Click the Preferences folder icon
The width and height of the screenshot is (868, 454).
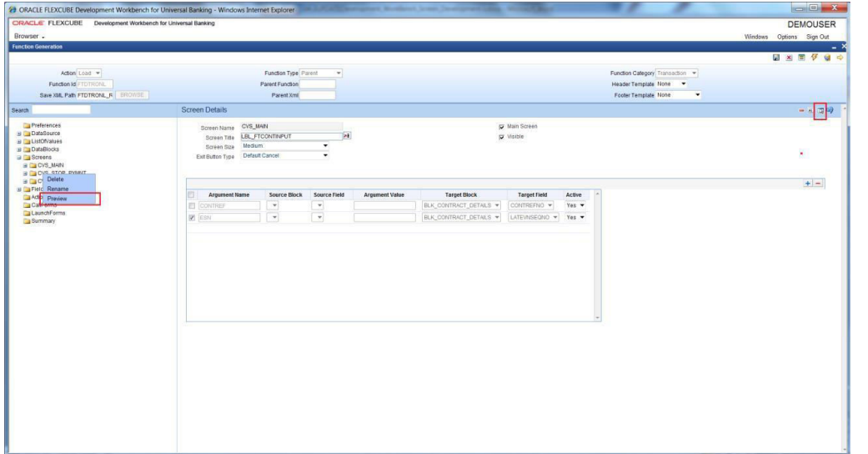pyautogui.click(x=27, y=126)
